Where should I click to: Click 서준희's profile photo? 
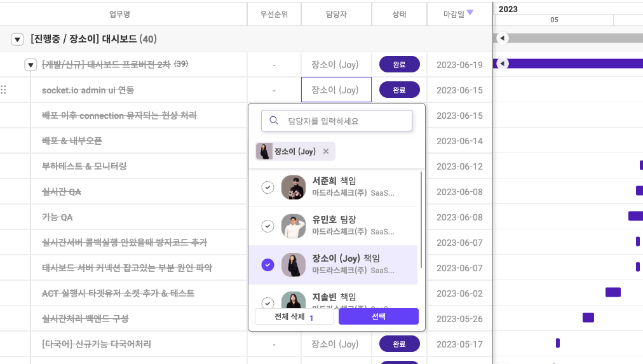click(x=294, y=187)
